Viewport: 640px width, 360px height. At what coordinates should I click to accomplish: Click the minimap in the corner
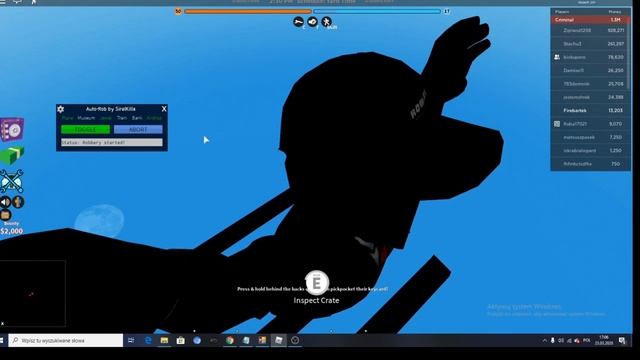tap(33, 293)
